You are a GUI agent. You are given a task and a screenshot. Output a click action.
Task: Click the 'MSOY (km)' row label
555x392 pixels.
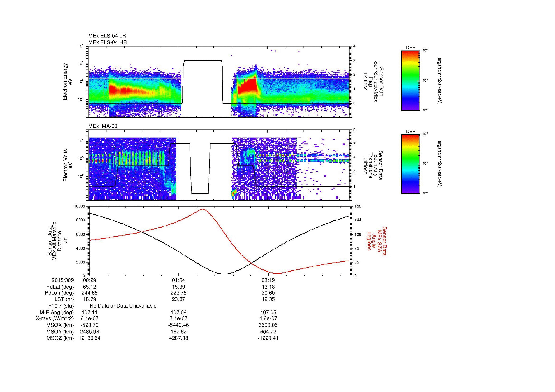pos(60,332)
